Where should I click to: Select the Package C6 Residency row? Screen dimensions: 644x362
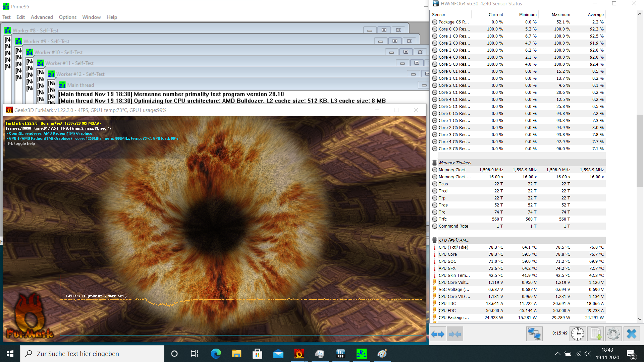[x=518, y=22]
